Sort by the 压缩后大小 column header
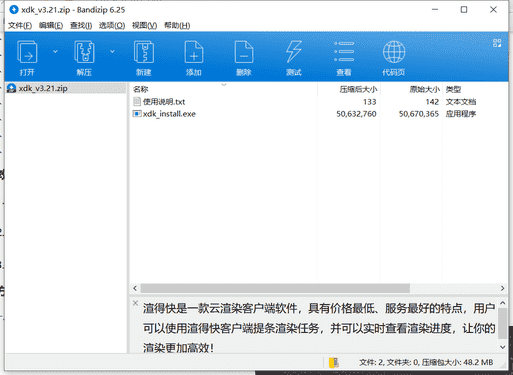 pos(349,89)
